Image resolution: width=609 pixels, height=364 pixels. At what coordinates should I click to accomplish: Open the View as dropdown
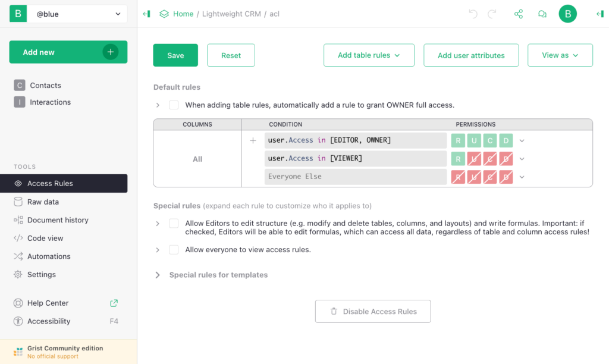pos(560,55)
